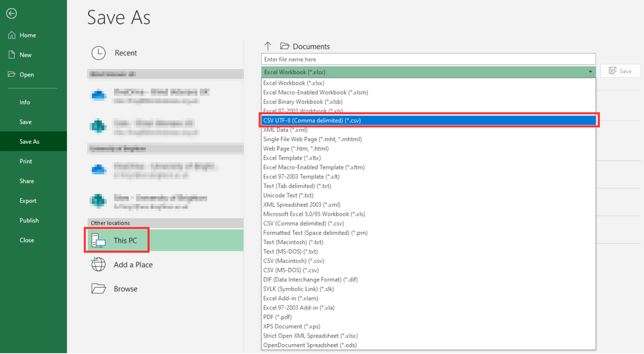Select DIF (Data Interchange Format) option

click(x=428, y=280)
